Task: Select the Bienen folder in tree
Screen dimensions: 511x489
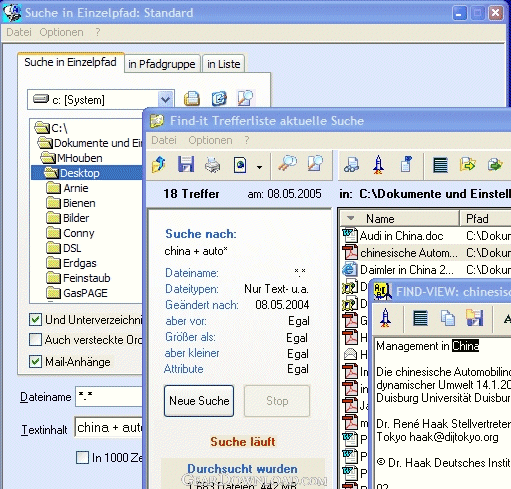Action: [79, 203]
